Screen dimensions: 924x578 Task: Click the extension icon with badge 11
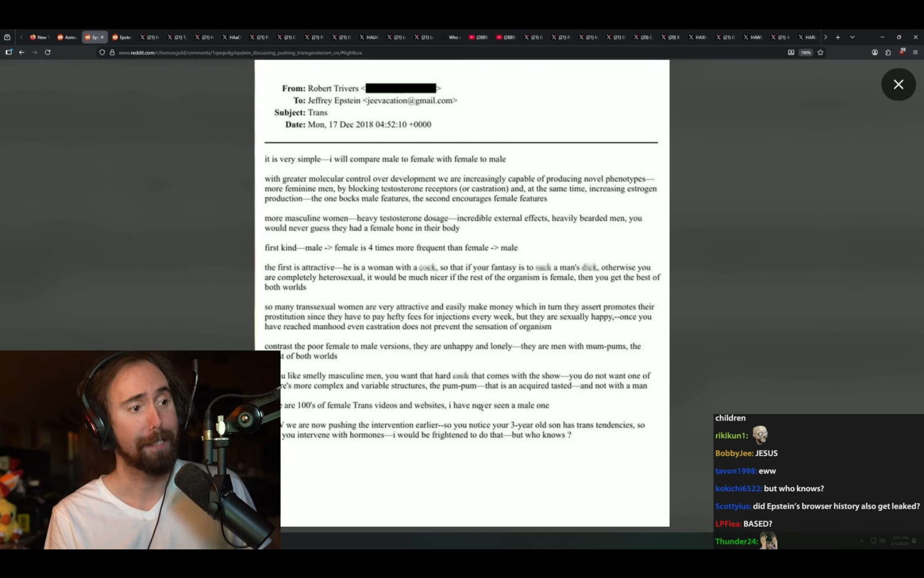[902, 52]
